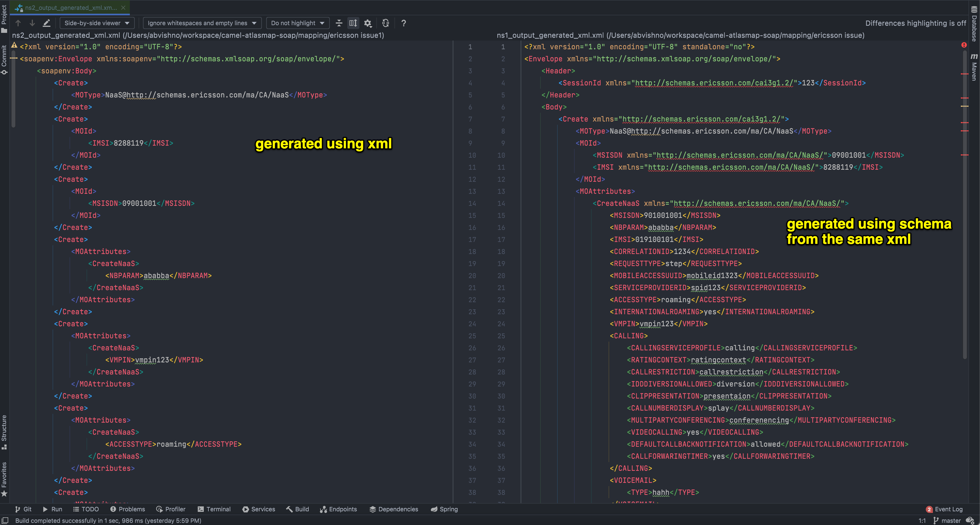This screenshot has width=980, height=525.
Task: Toggle synchronized scrolling in the diff viewer
Action: coord(353,23)
